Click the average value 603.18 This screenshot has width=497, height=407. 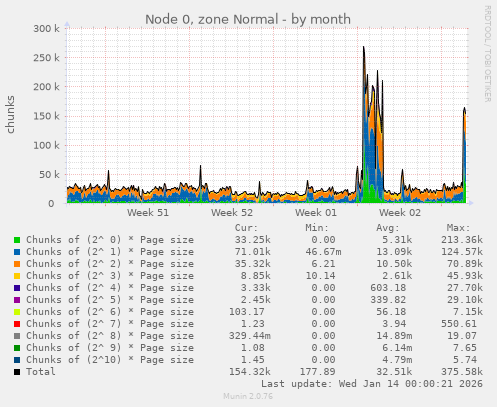pos(388,288)
